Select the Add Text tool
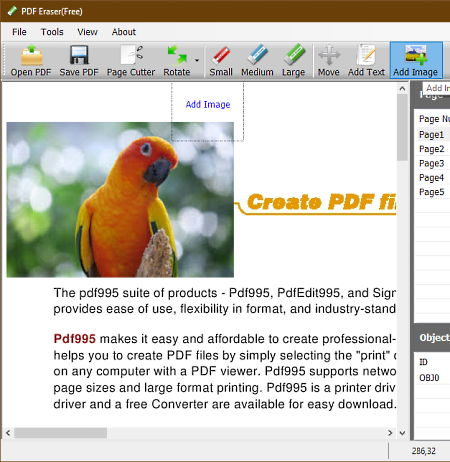 point(366,61)
